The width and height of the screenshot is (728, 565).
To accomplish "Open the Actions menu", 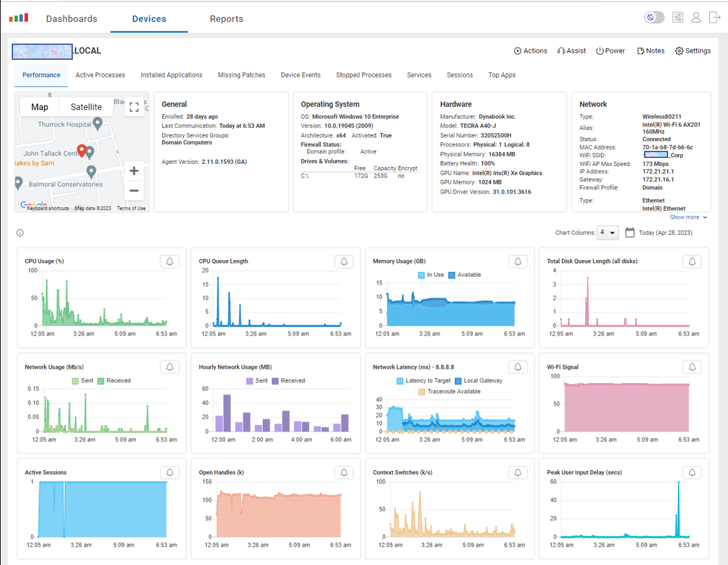I will [x=530, y=51].
